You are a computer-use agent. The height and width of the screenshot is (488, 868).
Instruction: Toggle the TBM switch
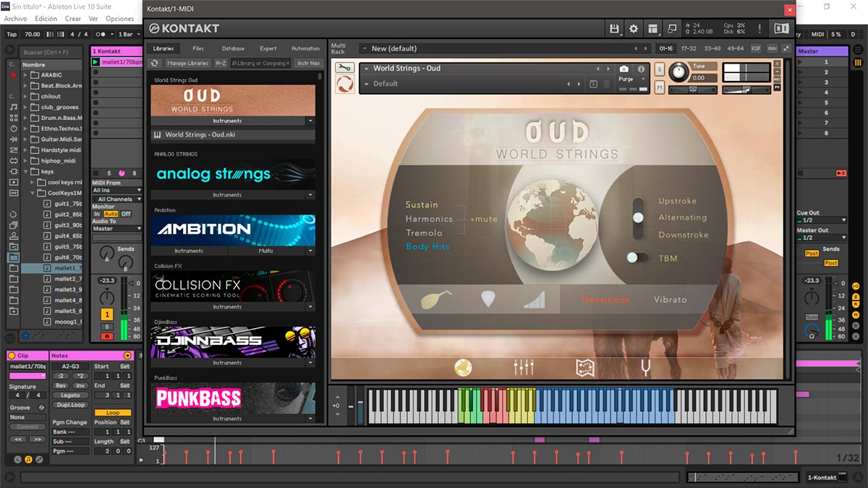point(637,257)
